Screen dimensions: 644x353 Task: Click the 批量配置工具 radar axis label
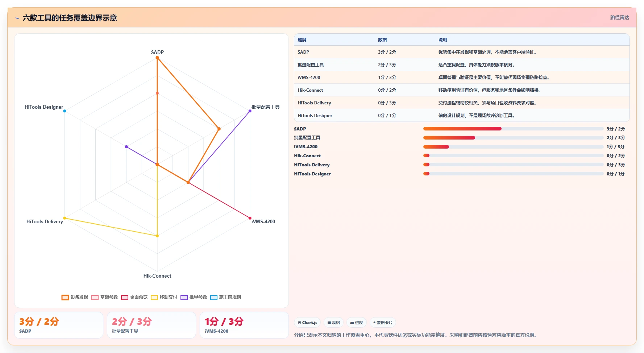tap(266, 107)
